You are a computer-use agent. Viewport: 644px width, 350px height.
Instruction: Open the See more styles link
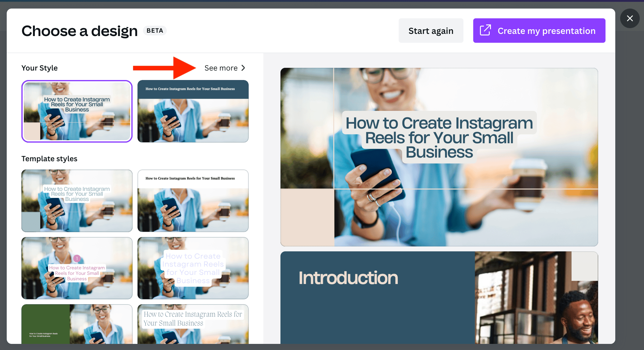click(x=225, y=68)
